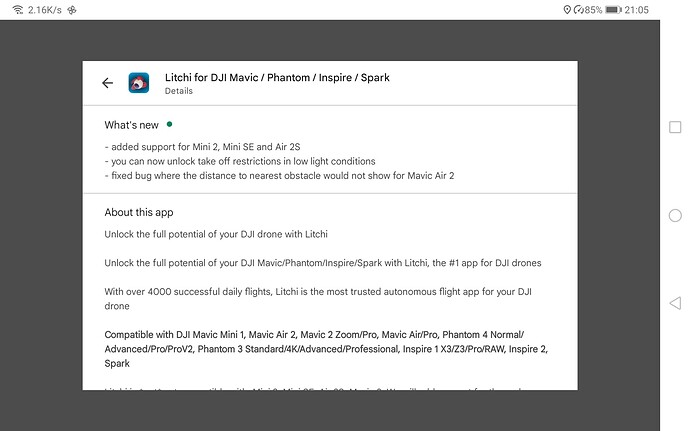Tap the location pin status icon
Viewport: 690px width, 431px height.
pos(567,10)
